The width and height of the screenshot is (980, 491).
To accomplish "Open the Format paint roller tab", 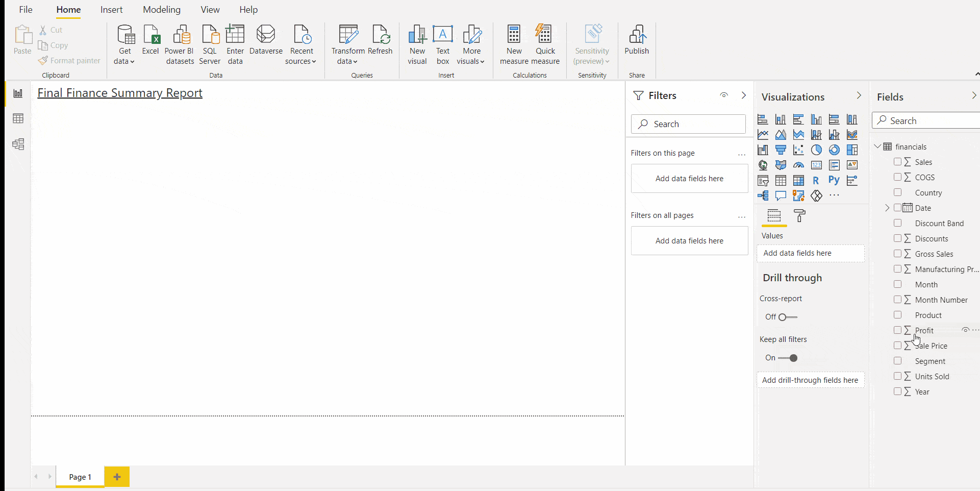I will point(799,216).
